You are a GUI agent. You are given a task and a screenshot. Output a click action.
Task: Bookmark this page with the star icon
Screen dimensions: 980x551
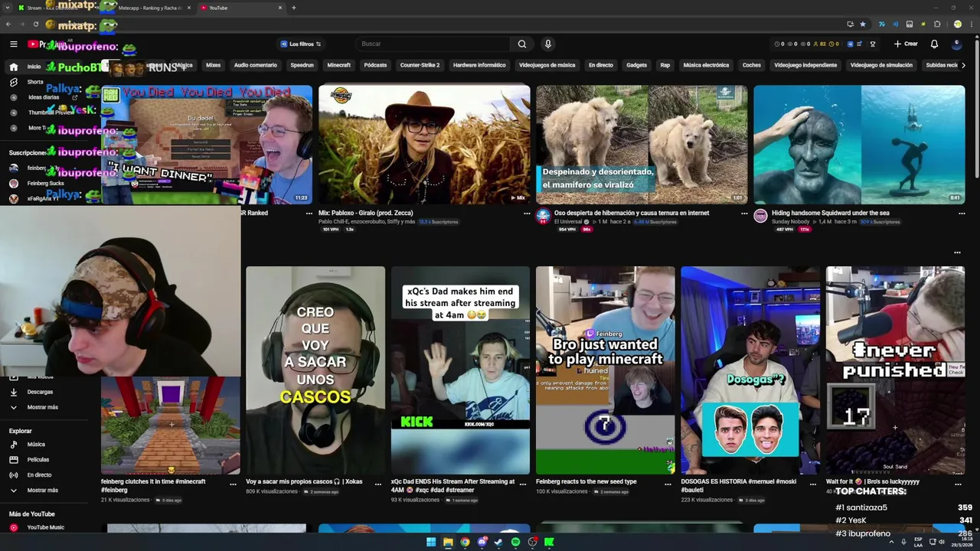point(863,24)
